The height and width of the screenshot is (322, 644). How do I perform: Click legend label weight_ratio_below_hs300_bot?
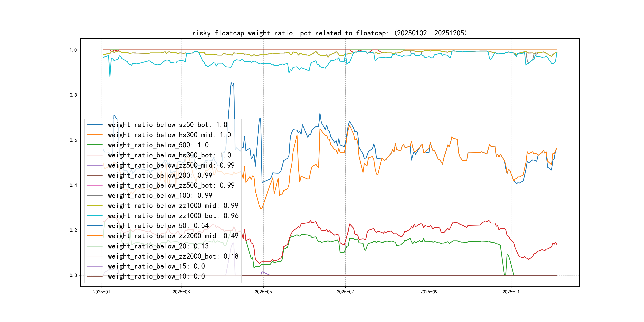click(x=169, y=155)
